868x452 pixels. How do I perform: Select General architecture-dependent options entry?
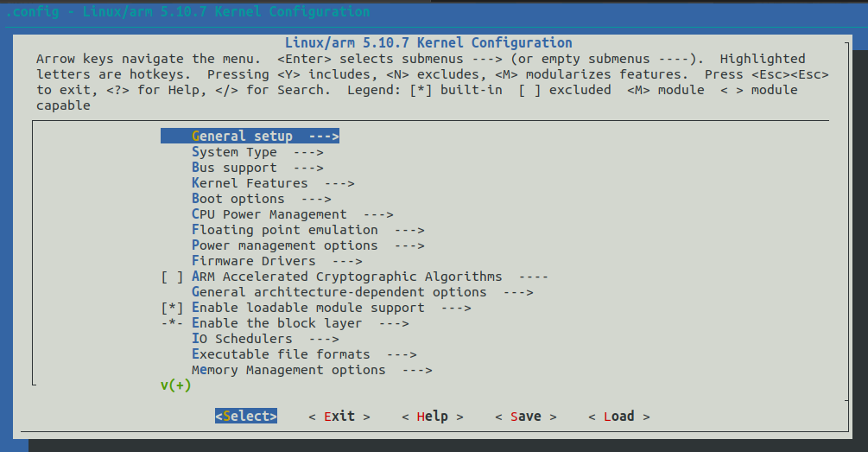click(362, 292)
